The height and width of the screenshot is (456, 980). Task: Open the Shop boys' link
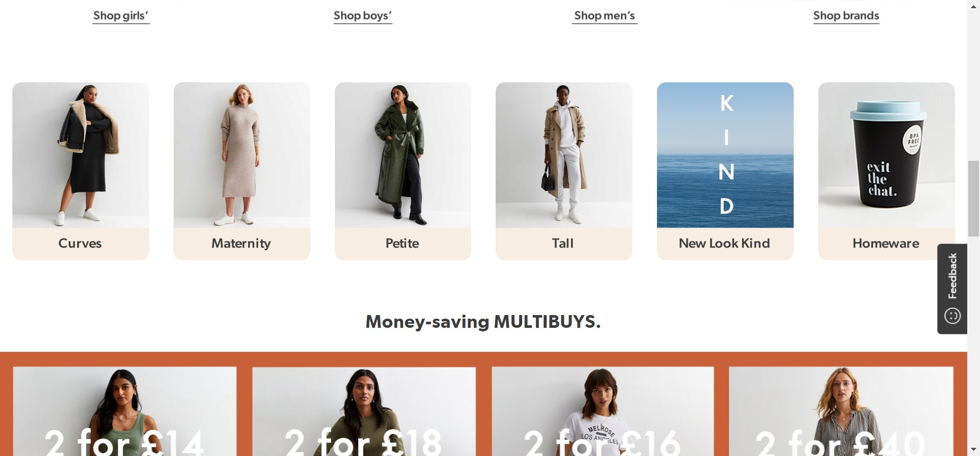coord(363,16)
